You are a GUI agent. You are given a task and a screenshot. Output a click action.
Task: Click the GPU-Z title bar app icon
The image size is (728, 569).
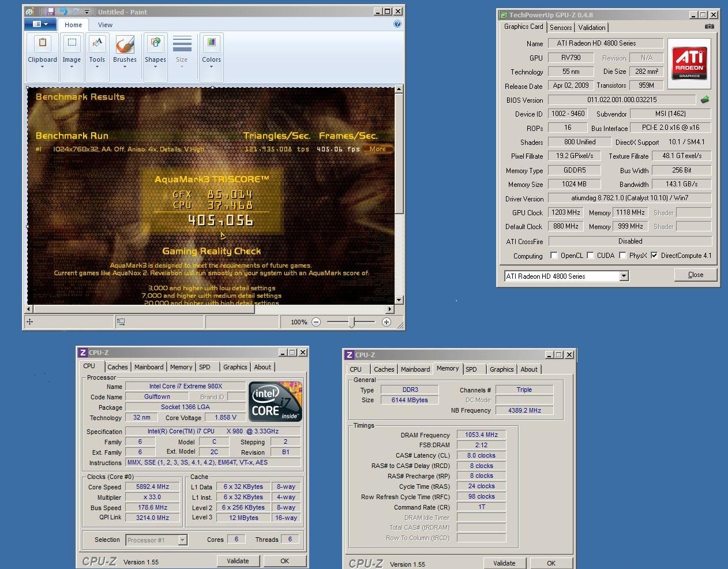click(504, 15)
